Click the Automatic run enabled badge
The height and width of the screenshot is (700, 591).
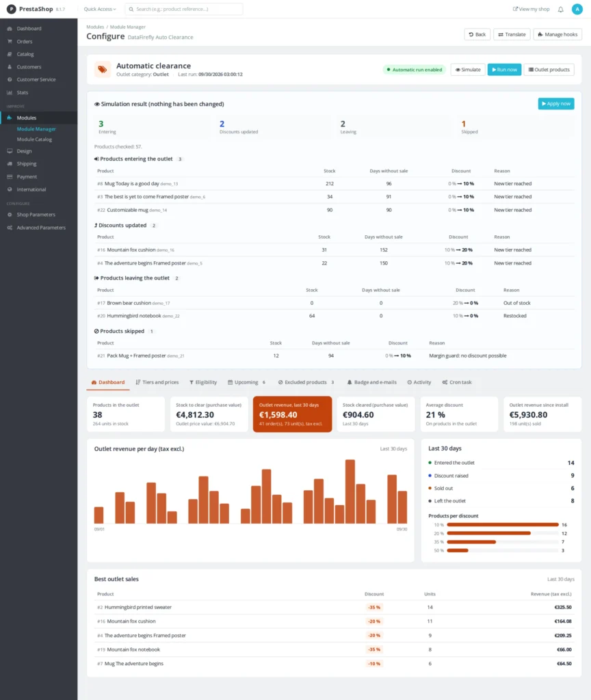click(x=415, y=70)
